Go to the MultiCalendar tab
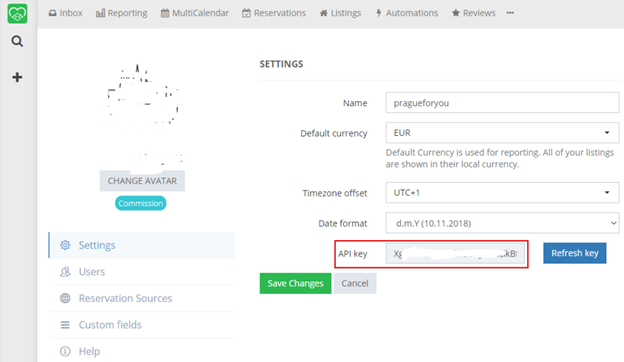This screenshot has width=624, height=362. click(195, 13)
